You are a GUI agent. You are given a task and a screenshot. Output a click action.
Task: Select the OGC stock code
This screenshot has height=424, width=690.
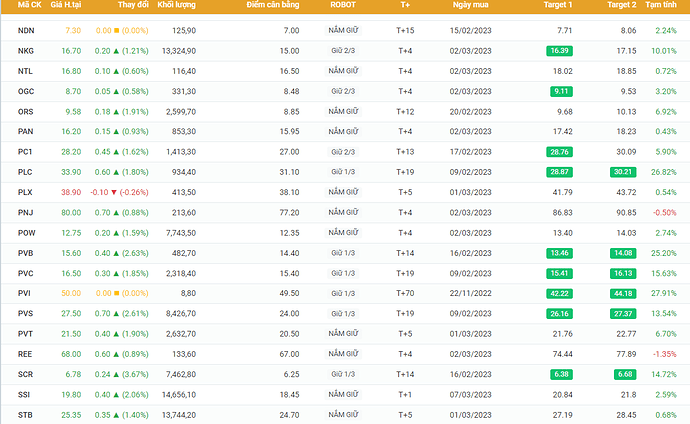pyautogui.click(x=26, y=91)
